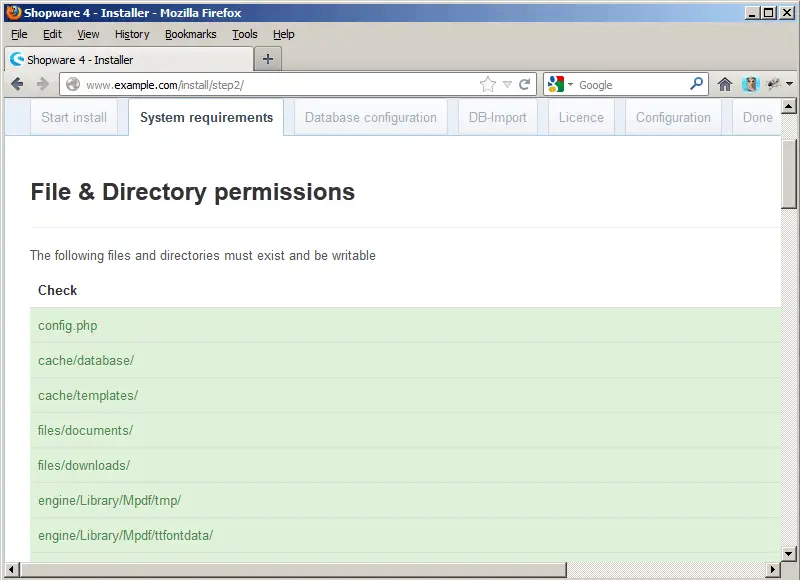Open the Configuration step tab
This screenshot has width=800, height=580.
(x=673, y=117)
